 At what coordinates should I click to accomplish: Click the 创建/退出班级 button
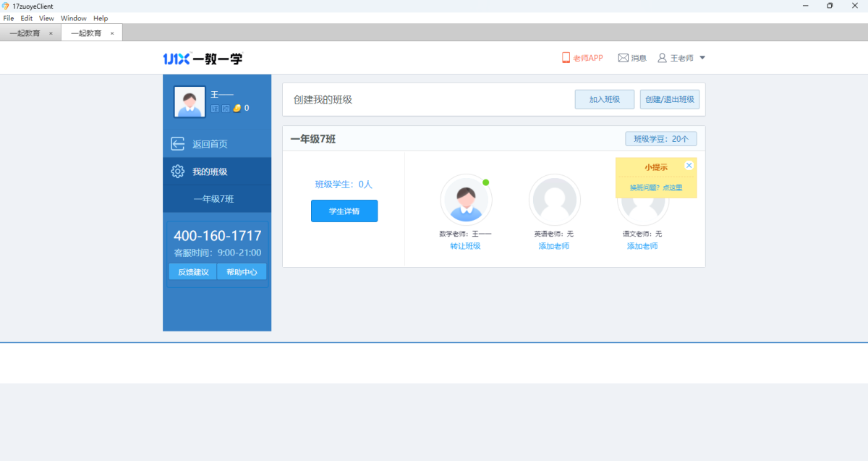coord(669,99)
